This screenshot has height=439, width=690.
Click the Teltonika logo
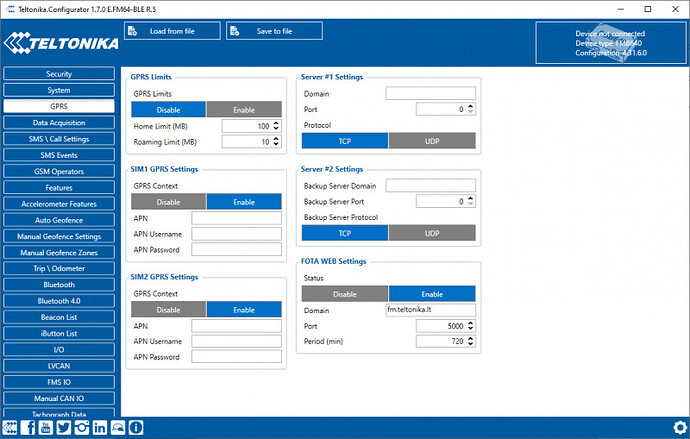click(x=61, y=43)
